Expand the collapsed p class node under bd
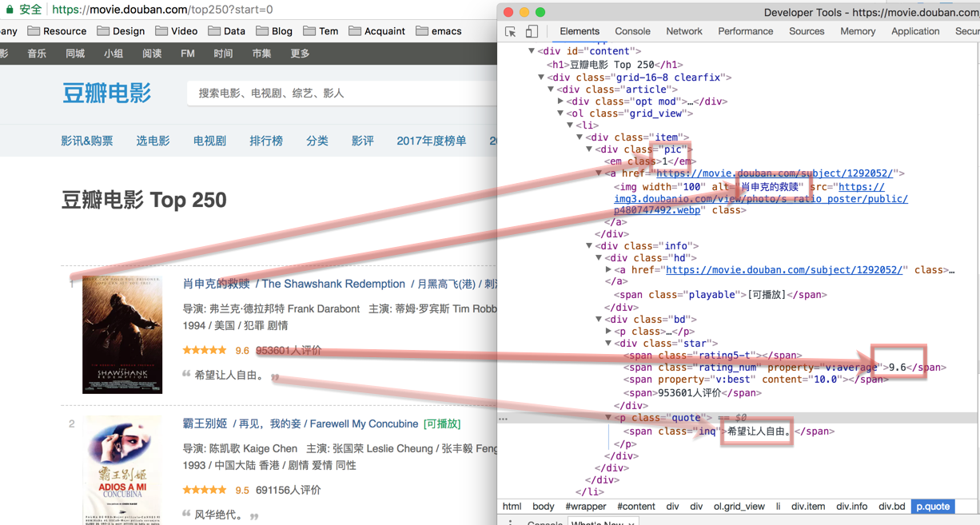Screen dimensions: 980x525 (x=608, y=332)
